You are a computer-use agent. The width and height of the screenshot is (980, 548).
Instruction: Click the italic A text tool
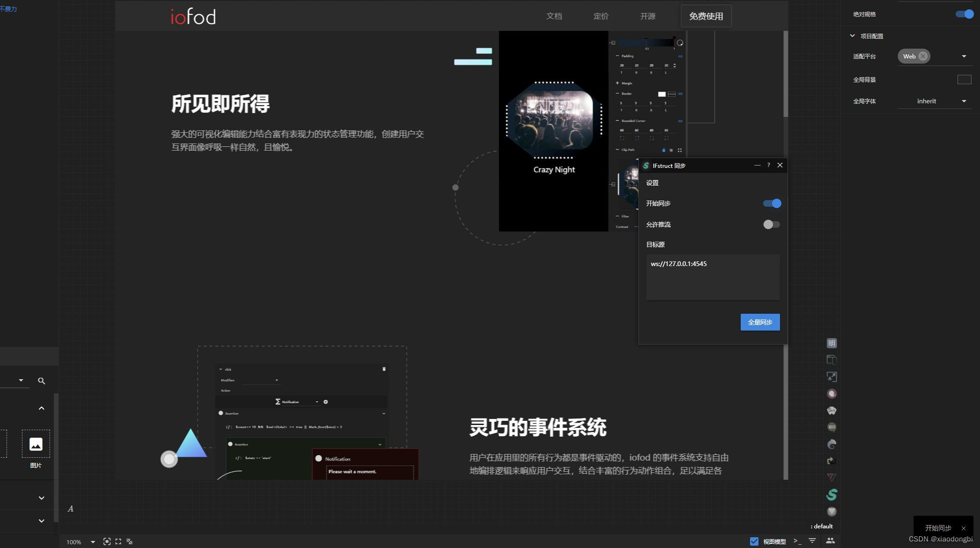coord(71,509)
